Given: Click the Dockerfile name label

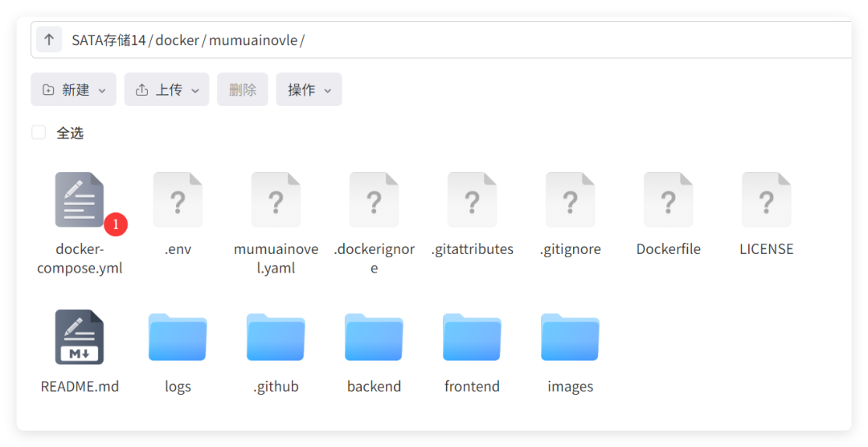Looking at the screenshot, I should click(668, 249).
